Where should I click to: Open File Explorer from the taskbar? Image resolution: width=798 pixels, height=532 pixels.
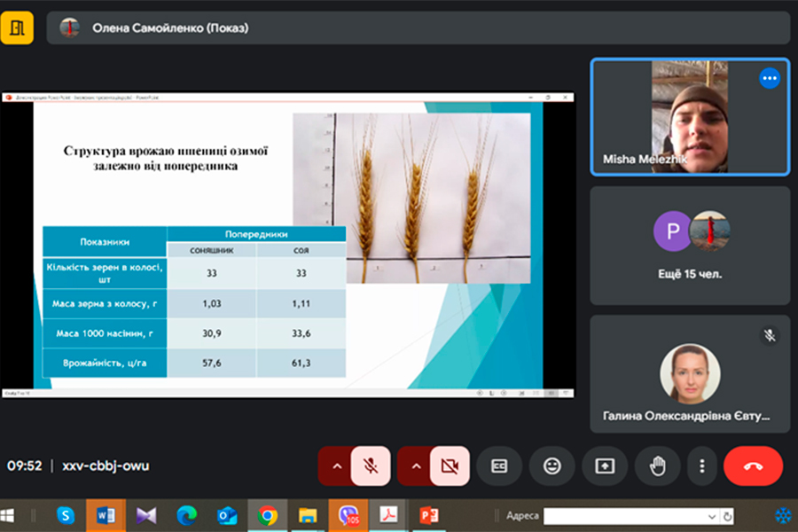pyautogui.click(x=308, y=516)
